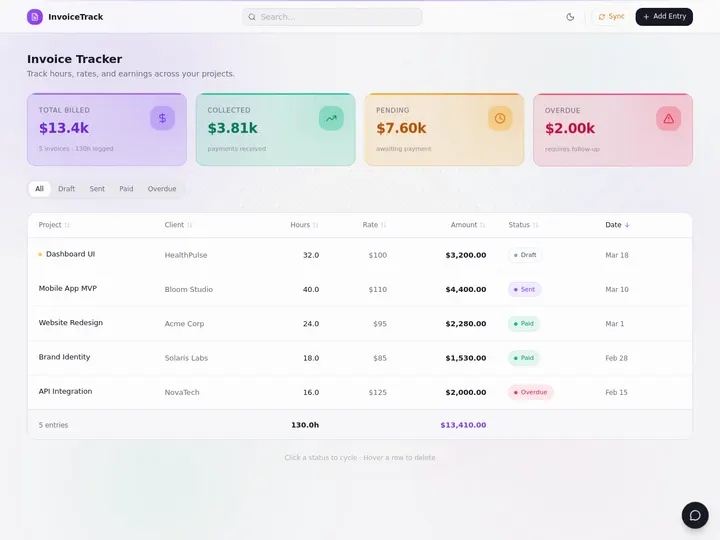Click the $3,200.00 amount cell
The height and width of the screenshot is (540, 720).
pos(466,255)
